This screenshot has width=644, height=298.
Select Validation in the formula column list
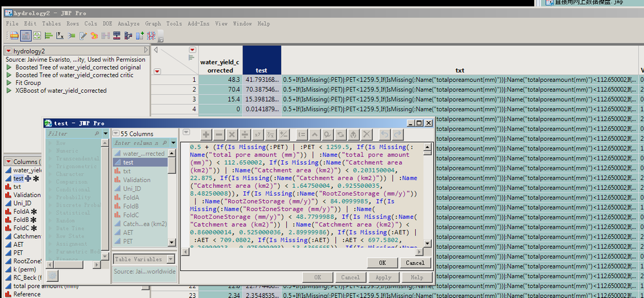[x=136, y=180]
